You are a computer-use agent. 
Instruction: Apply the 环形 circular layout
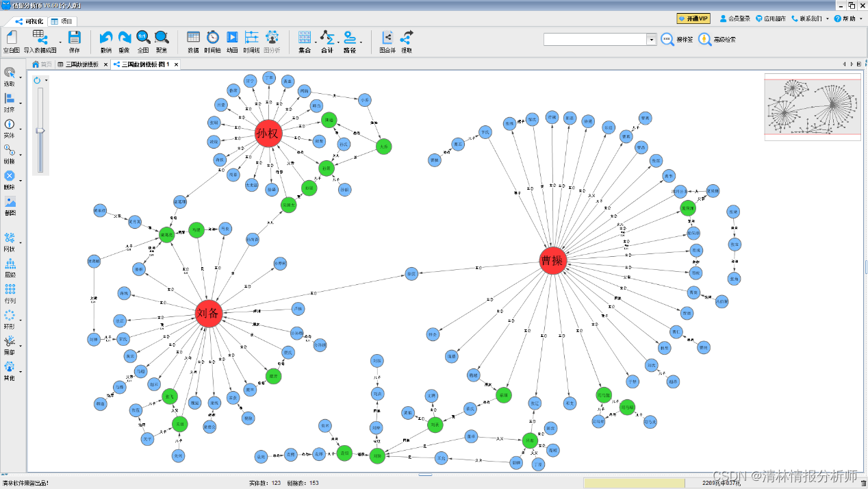10,320
